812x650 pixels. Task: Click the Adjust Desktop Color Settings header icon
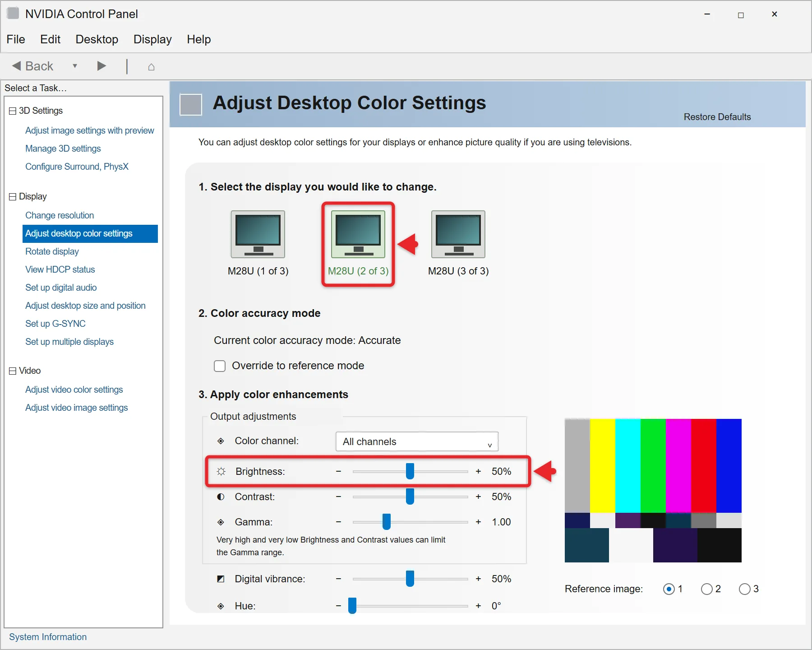coord(191,105)
